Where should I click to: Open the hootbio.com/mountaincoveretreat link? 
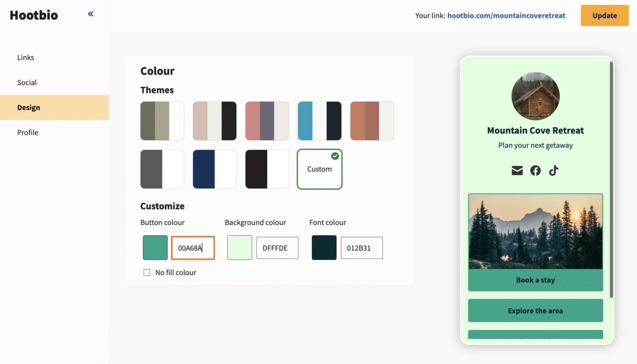click(x=506, y=16)
